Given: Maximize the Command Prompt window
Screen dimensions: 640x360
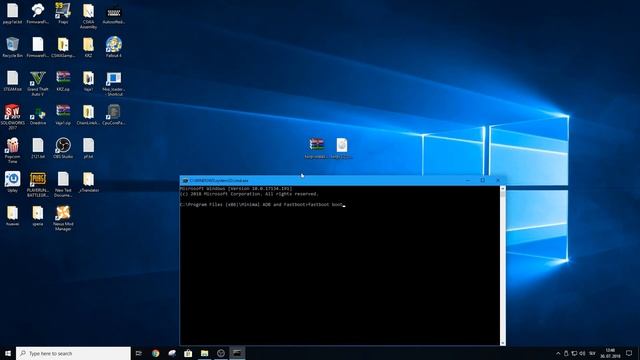Looking at the screenshot, I should click(x=483, y=180).
